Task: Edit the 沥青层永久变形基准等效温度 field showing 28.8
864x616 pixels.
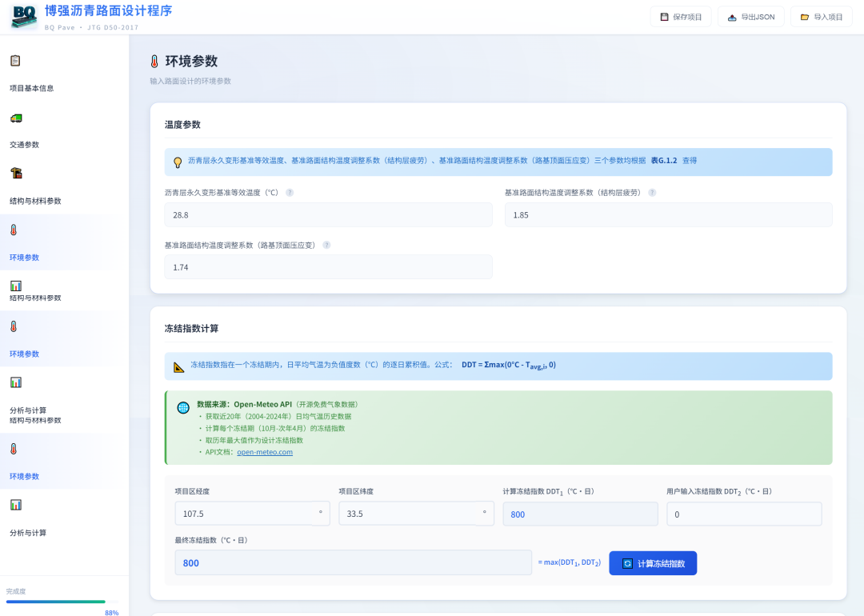Action: point(329,215)
